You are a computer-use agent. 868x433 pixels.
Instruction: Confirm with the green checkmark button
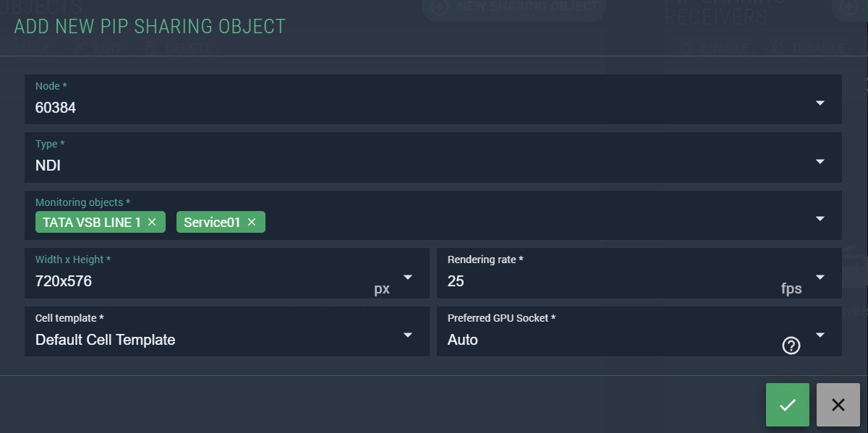pos(788,405)
